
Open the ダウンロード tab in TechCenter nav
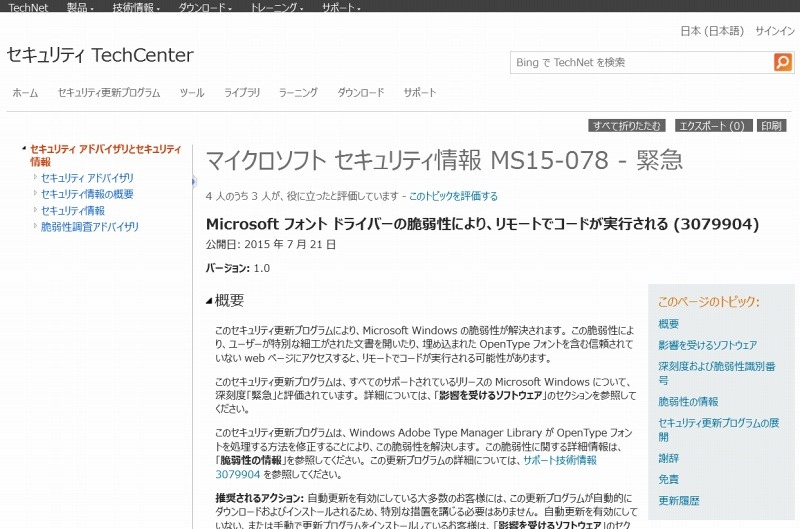click(360, 93)
